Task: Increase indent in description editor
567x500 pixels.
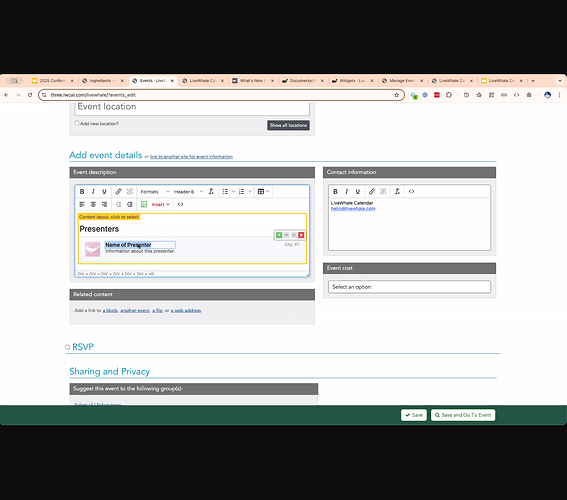Action: [x=129, y=205]
